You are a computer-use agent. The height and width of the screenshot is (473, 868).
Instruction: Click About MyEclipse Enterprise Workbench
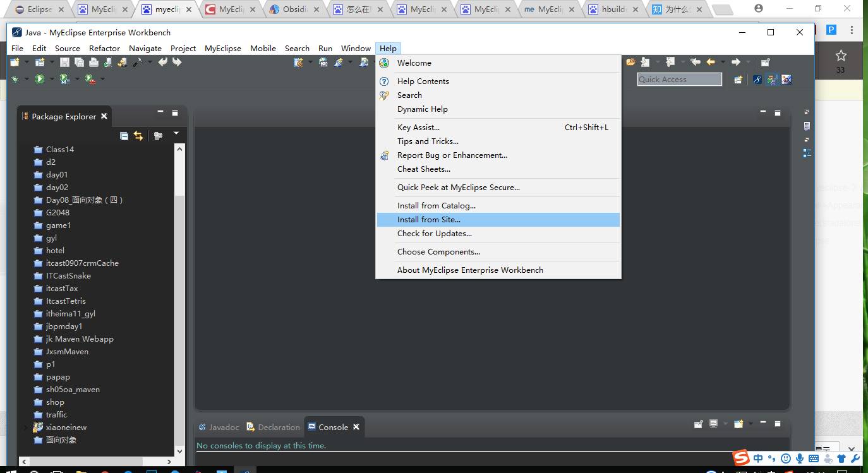click(498, 270)
